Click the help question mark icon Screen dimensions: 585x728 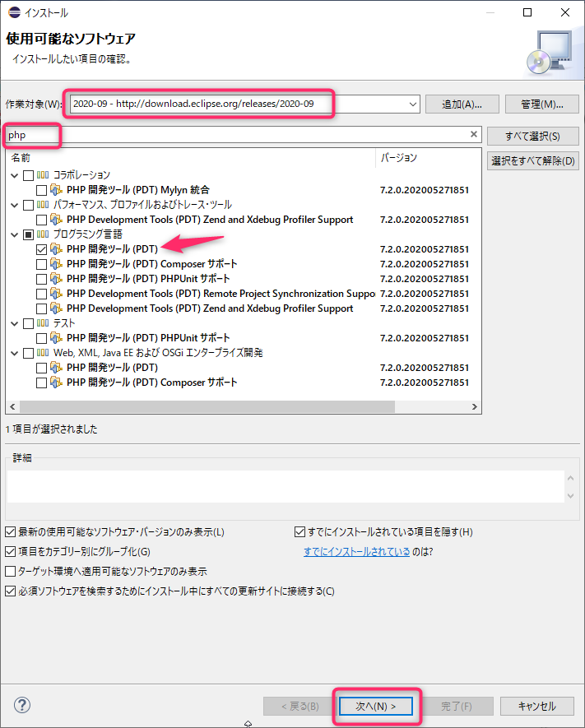coord(22,705)
